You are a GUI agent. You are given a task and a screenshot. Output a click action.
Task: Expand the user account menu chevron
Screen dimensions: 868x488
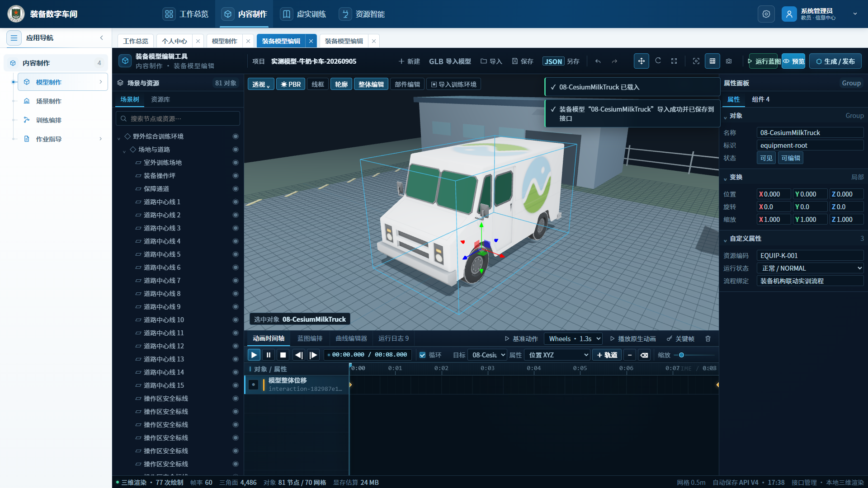coord(855,14)
